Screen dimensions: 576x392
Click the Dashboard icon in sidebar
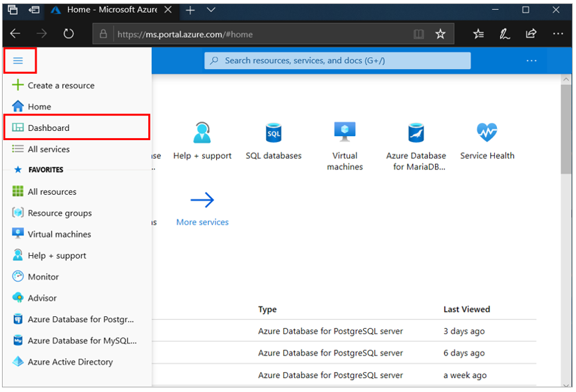[x=18, y=128]
